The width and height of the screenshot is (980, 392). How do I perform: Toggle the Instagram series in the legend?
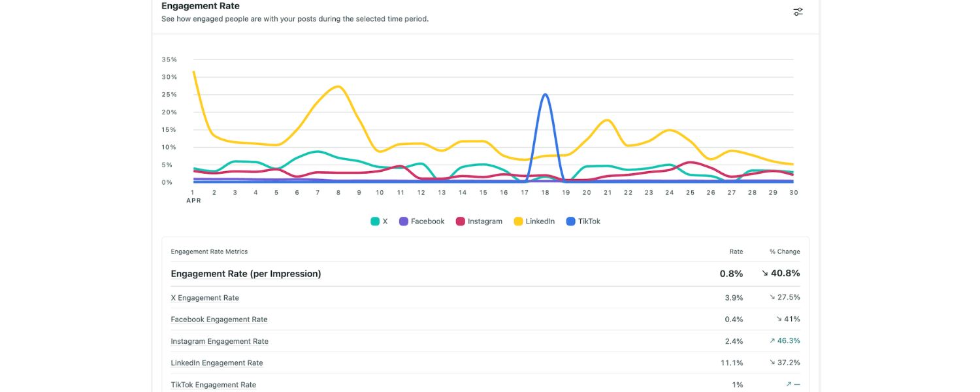point(479,221)
